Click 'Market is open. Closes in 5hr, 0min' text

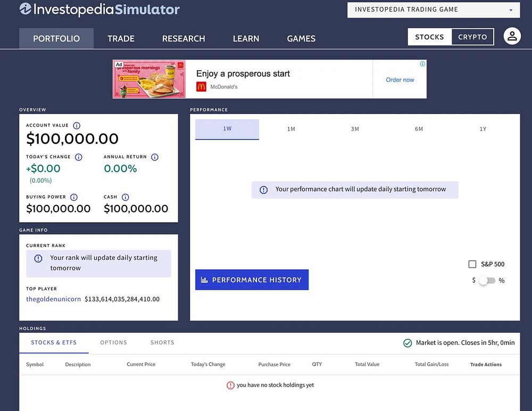tap(465, 343)
